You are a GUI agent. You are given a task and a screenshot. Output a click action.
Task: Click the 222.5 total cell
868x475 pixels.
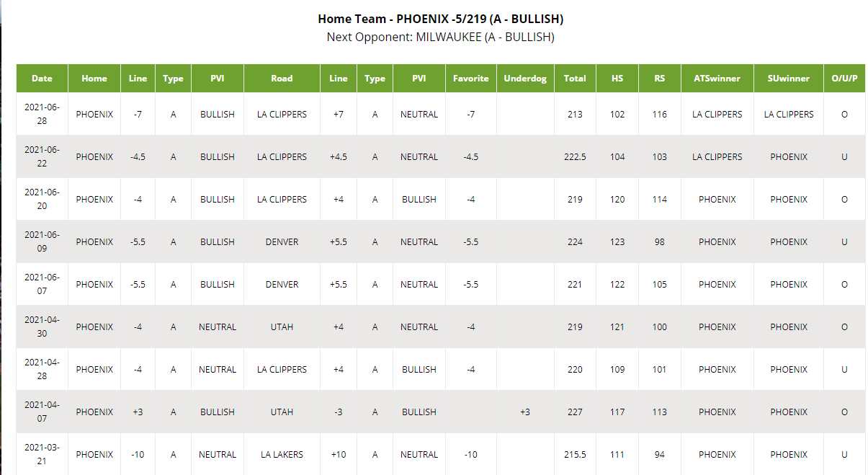[575, 157]
